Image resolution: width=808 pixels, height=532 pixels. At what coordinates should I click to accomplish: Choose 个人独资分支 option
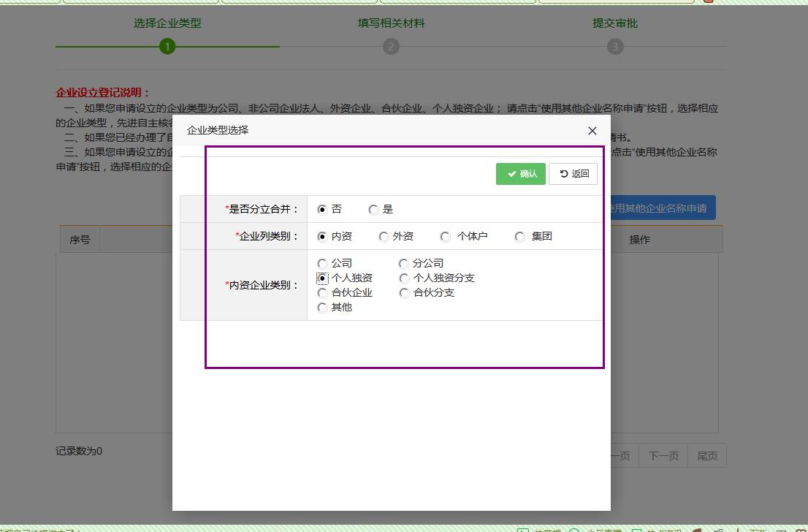[x=404, y=278]
